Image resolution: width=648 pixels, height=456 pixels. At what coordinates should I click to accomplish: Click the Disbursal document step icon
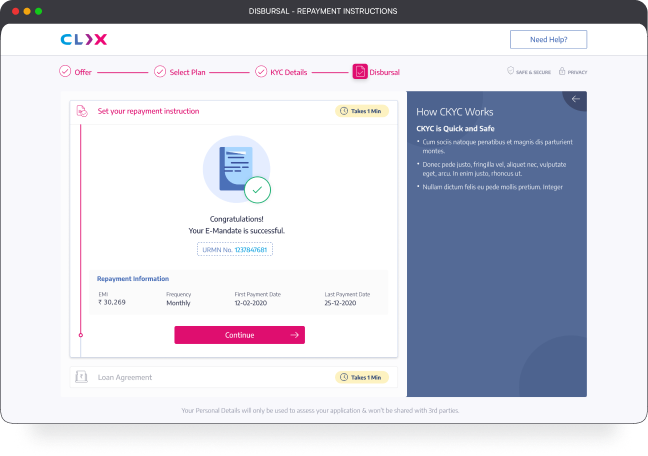click(x=360, y=72)
